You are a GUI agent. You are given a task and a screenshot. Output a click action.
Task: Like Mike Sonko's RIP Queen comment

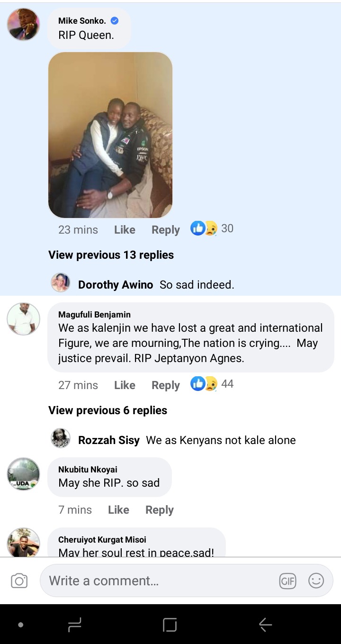125,229
